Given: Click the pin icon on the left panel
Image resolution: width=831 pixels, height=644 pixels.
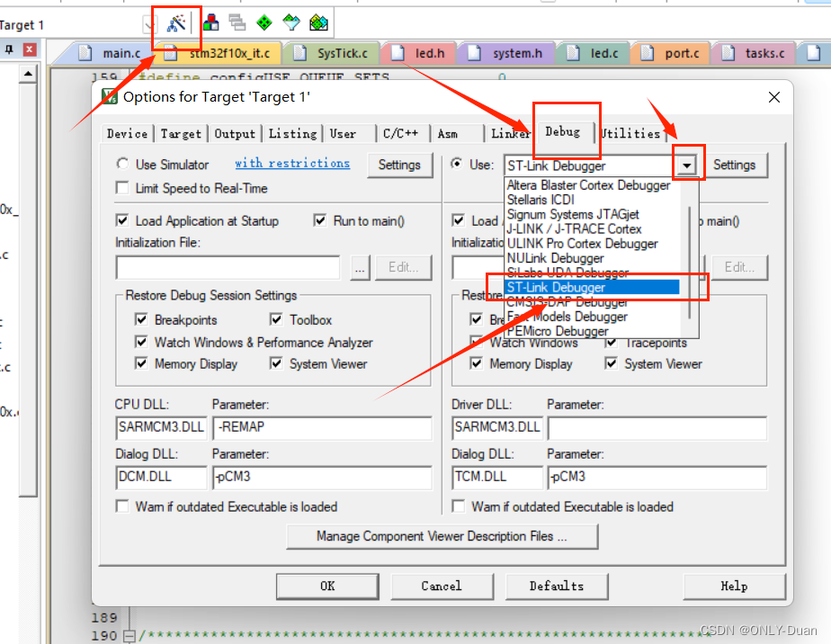Looking at the screenshot, I should tap(8, 49).
